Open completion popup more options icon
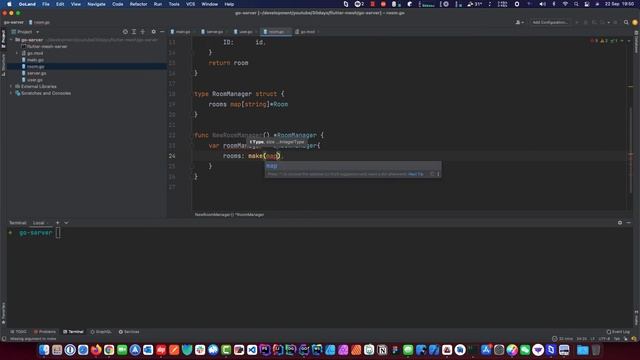 click(x=438, y=174)
